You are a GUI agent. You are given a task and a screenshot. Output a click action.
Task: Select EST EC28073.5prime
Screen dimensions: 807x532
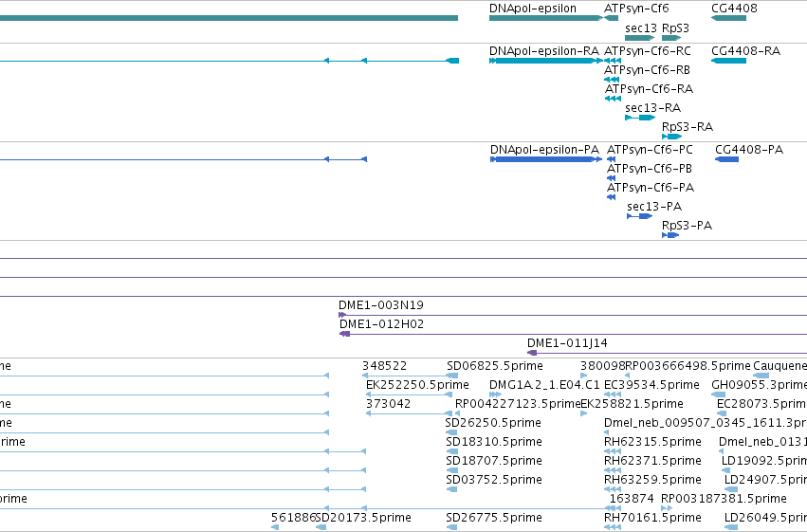[x=722, y=414]
